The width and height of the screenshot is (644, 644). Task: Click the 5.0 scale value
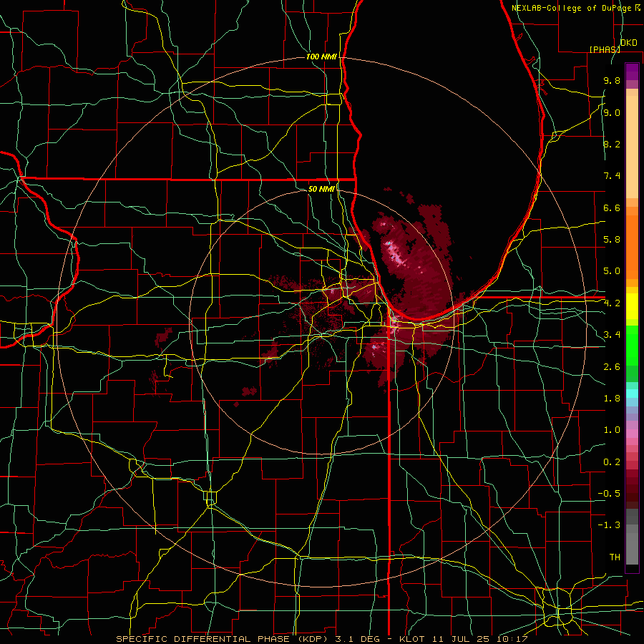pyautogui.click(x=612, y=271)
